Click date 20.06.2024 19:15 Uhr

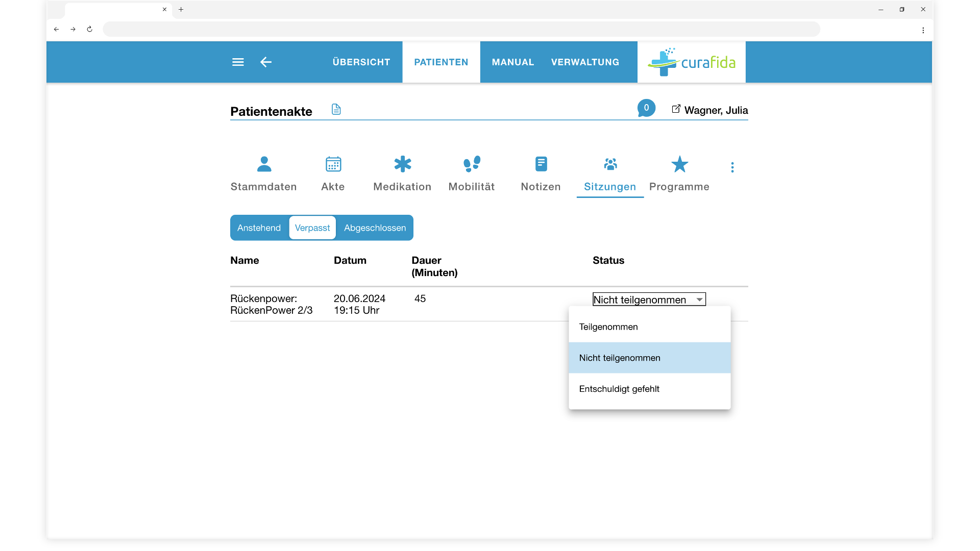359,305
